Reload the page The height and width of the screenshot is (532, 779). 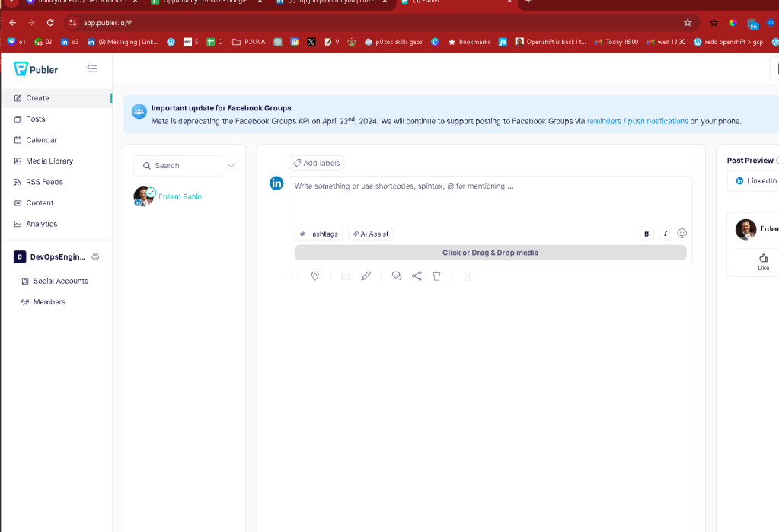click(50, 22)
